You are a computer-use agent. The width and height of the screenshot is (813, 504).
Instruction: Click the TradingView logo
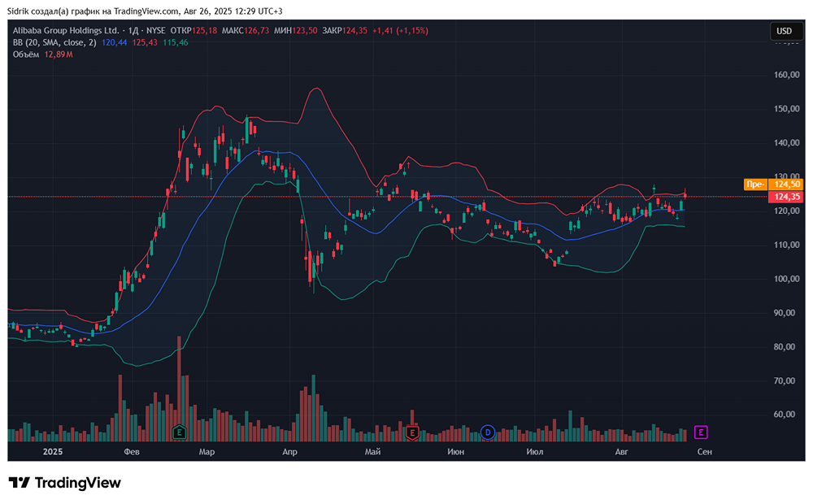65,483
